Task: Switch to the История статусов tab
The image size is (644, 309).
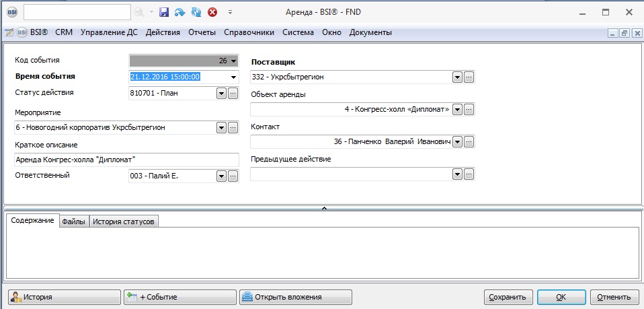Action: click(124, 221)
